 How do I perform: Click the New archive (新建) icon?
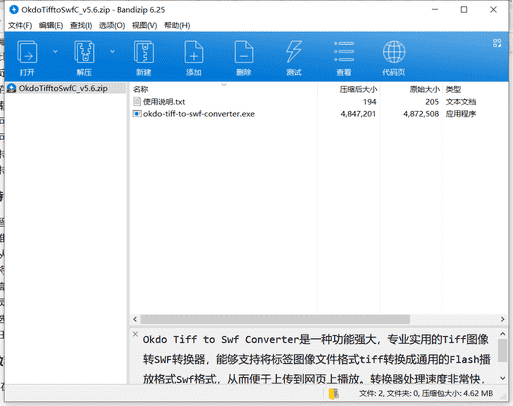click(144, 52)
